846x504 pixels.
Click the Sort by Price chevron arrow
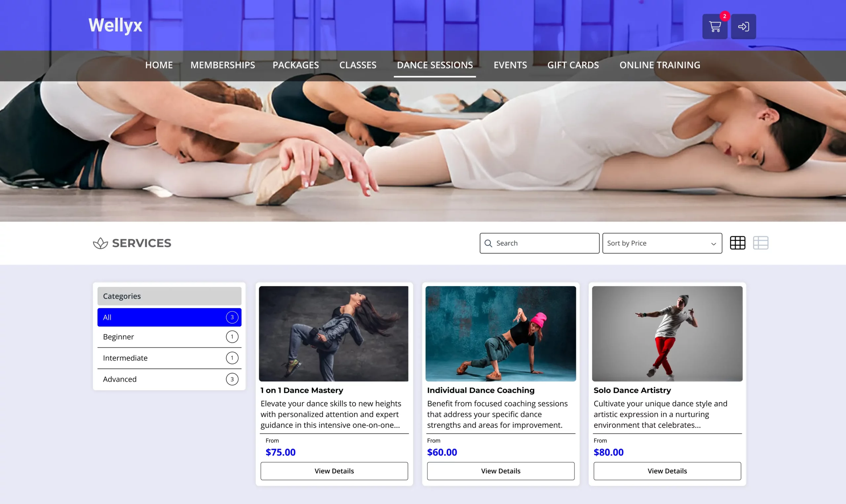click(713, 243)
